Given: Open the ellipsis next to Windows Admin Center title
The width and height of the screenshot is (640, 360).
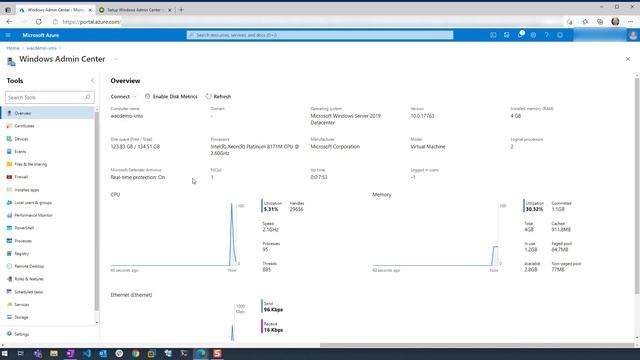Looking at the screenshot, I should [x=116, y=59].
